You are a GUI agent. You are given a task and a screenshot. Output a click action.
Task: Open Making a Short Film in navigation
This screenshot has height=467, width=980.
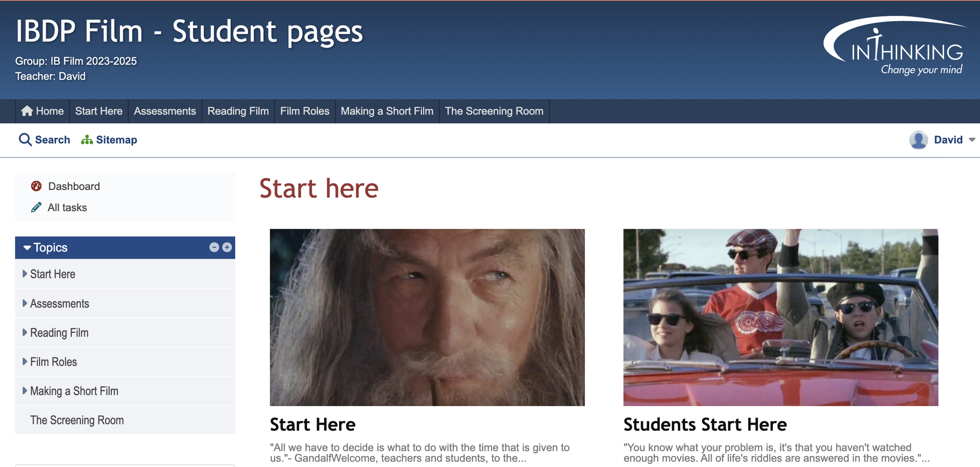tap(387, 111)
